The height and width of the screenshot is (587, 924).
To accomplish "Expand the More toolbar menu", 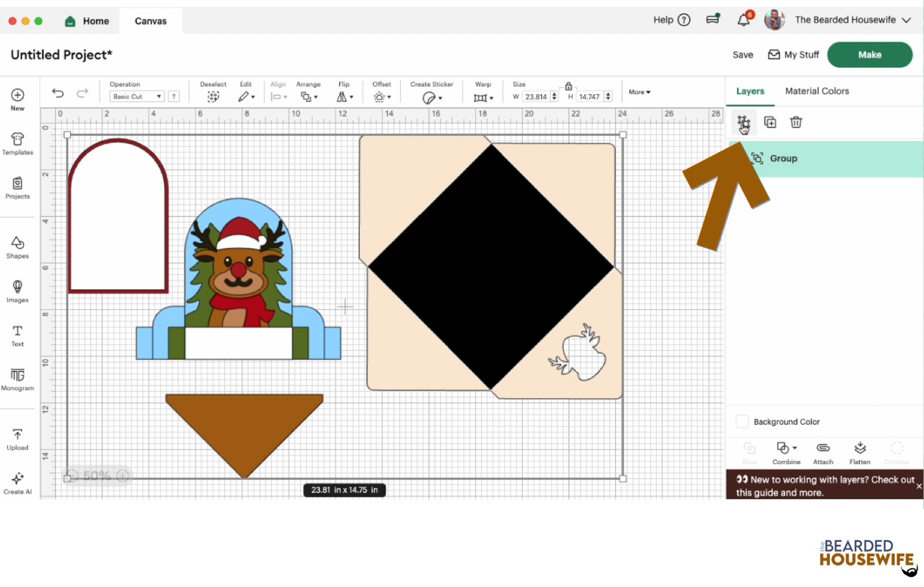I will pyautogui.click(x=639, y=92).
